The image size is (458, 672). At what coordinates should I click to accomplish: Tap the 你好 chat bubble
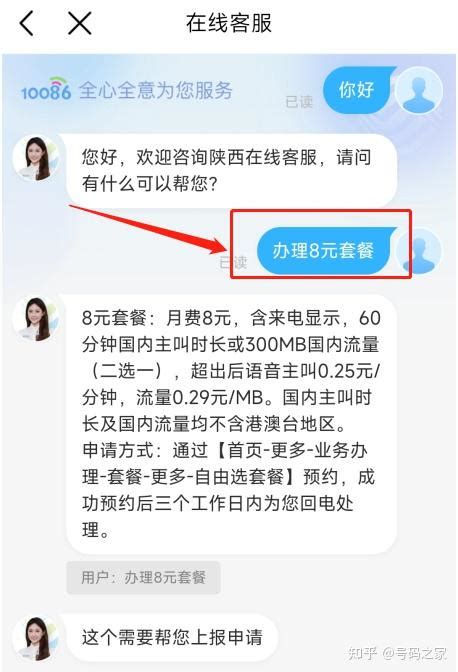pos(358,90)
